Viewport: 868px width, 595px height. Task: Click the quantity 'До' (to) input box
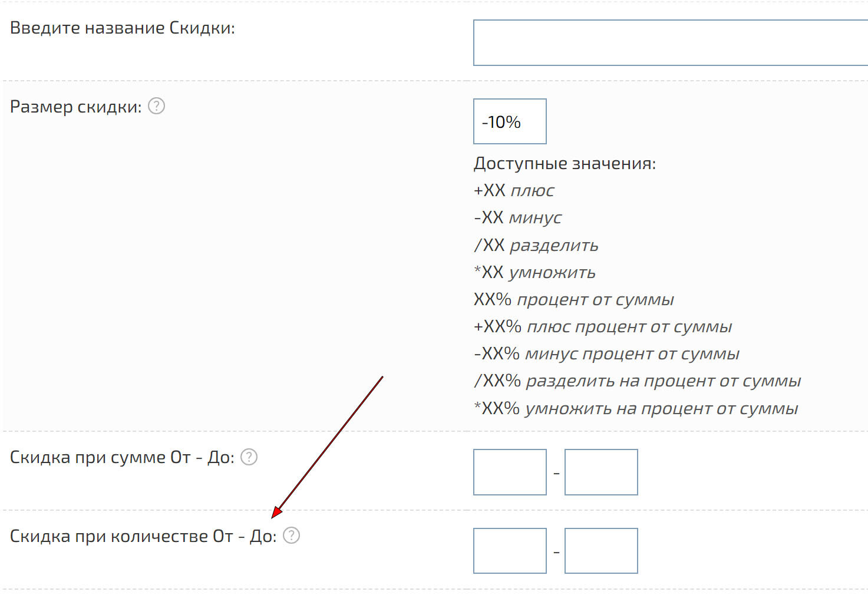tap(601, 551)
